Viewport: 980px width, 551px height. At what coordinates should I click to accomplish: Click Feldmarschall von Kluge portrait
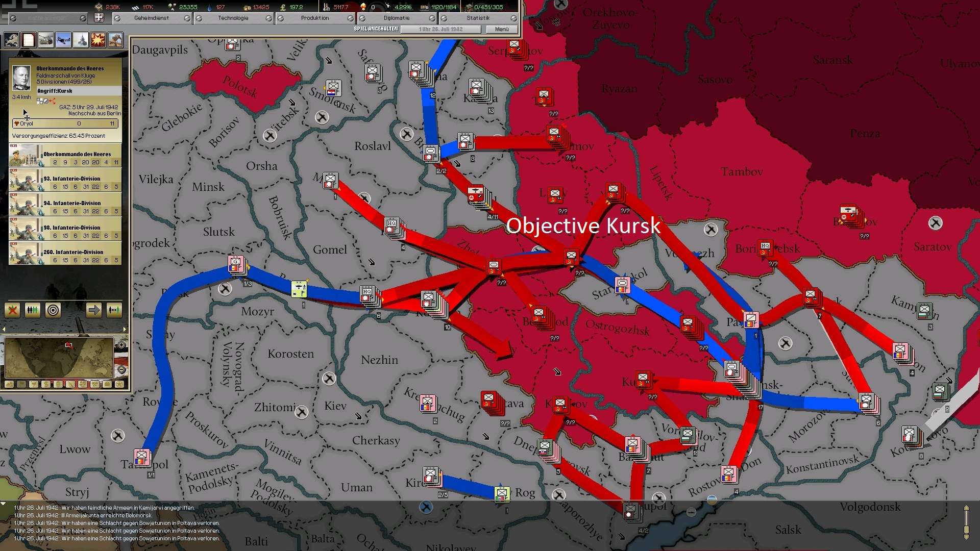(x=21, y=78)
